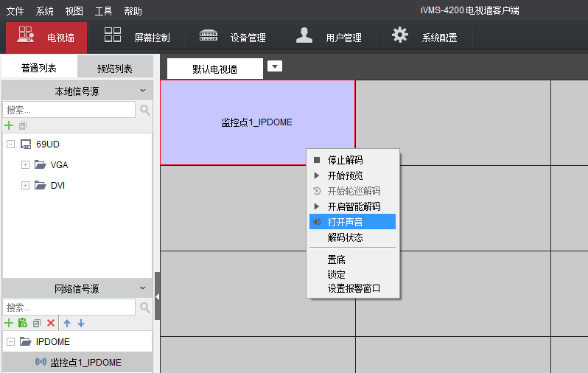The width and height of the screenshot is (588, 373).
Task: Click the green add icon under 本地信号源
Action: click(9, 126)
